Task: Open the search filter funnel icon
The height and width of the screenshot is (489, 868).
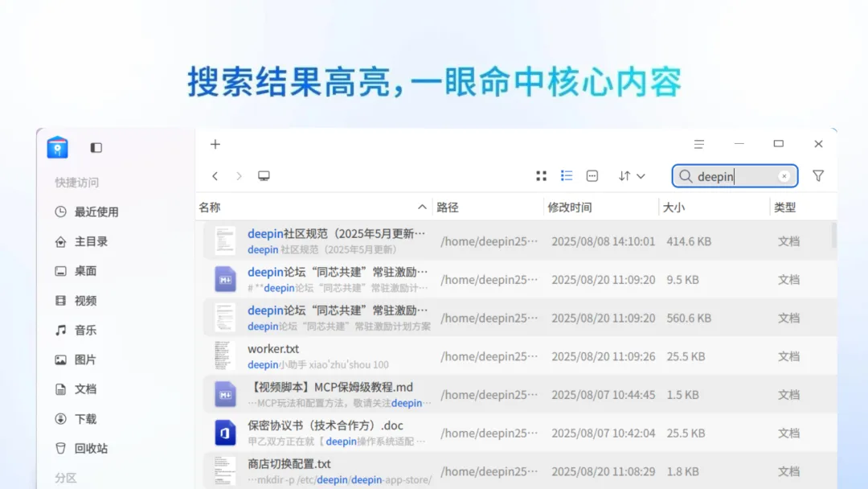Action: (x=818, y=176)
